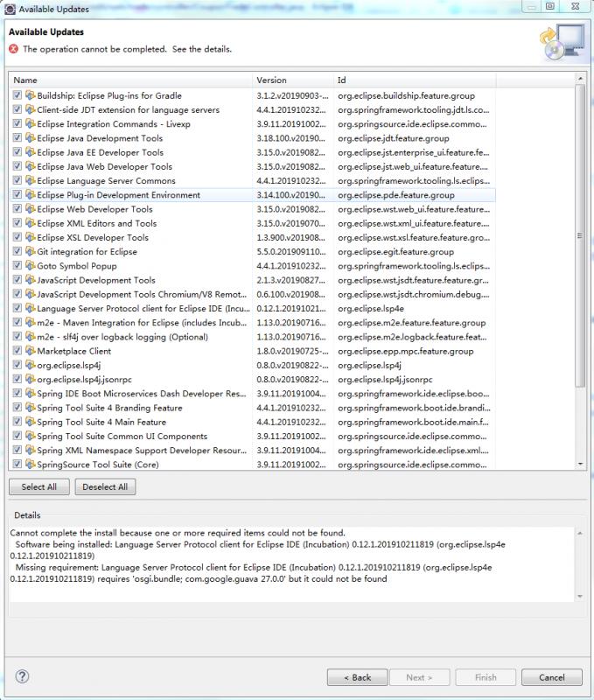Select the org.eclipse.egit.feature.group Id cell
The image size is (594, 700).
(395, 252)
